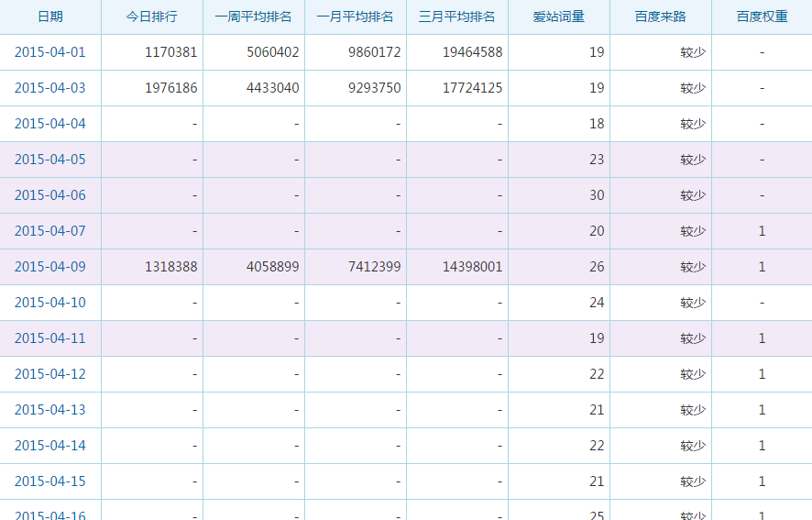Click Baidu weight 1 in 2015-04-11 row

coord(762,338)
